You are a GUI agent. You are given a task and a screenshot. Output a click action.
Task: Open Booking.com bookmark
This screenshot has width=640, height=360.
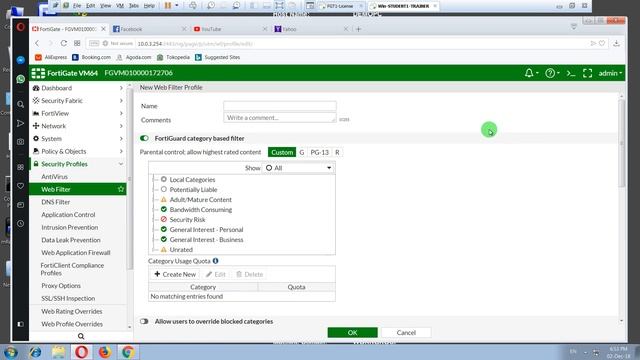tap(91, 57)
